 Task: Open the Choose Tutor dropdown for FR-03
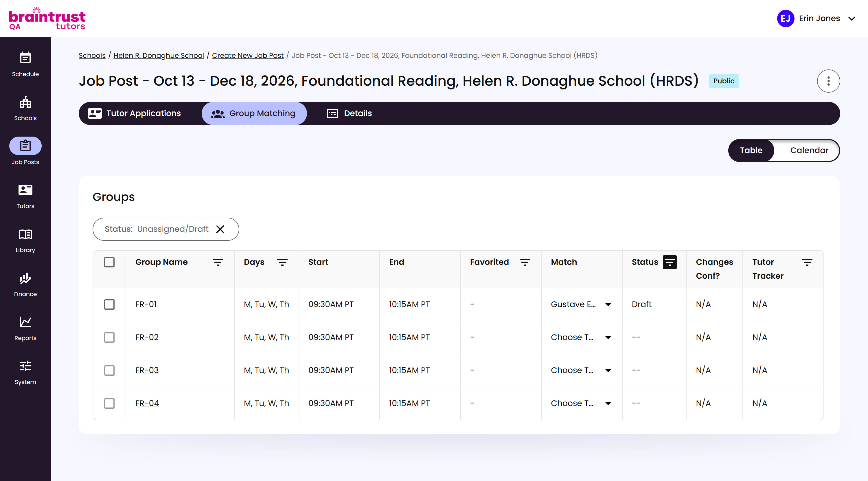[581, 370]
